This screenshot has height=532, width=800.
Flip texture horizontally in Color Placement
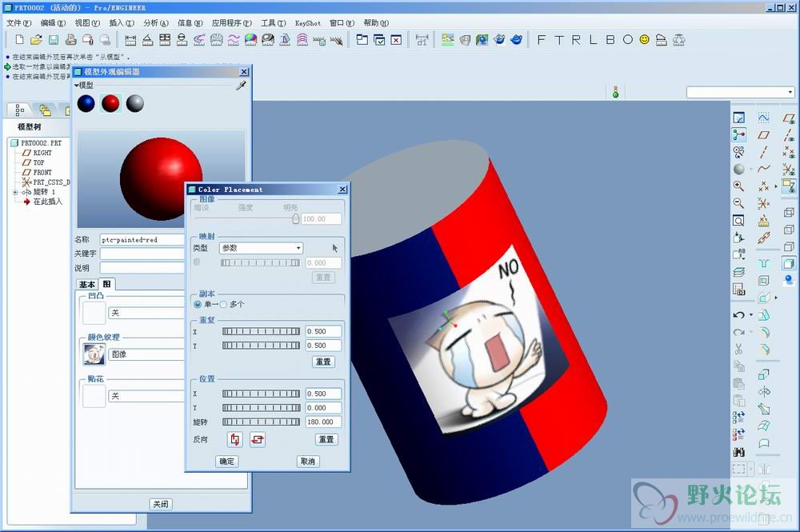click(258, 439)
